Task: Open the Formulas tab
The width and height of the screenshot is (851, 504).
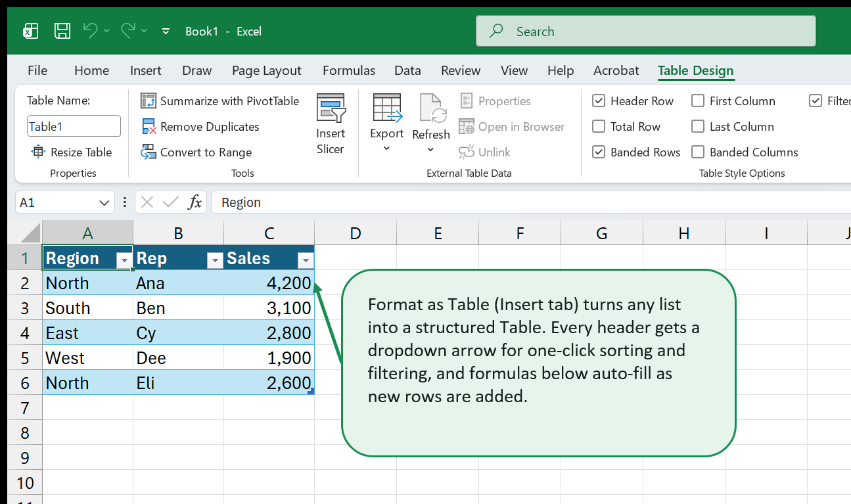Action: tap(349, 70)
